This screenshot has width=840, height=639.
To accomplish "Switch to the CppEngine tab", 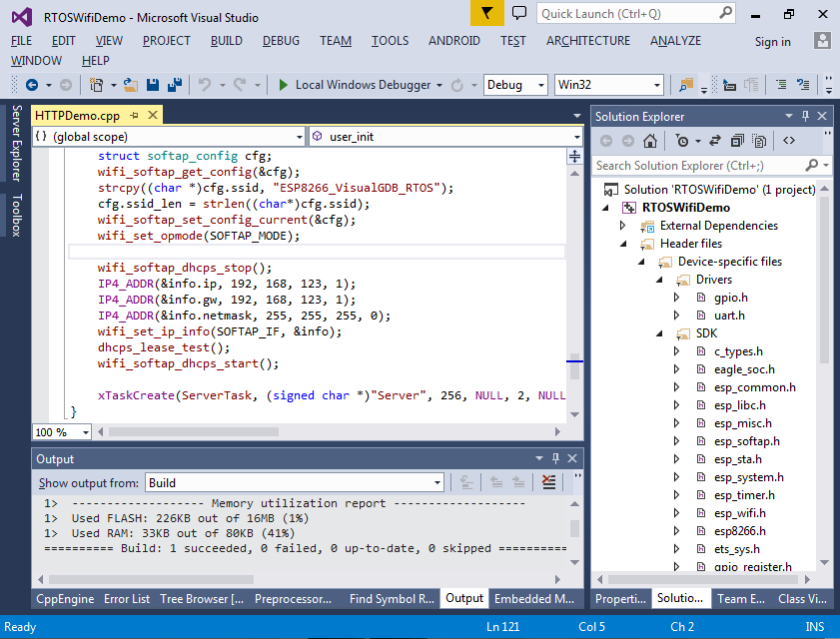I will coord(65,599).
